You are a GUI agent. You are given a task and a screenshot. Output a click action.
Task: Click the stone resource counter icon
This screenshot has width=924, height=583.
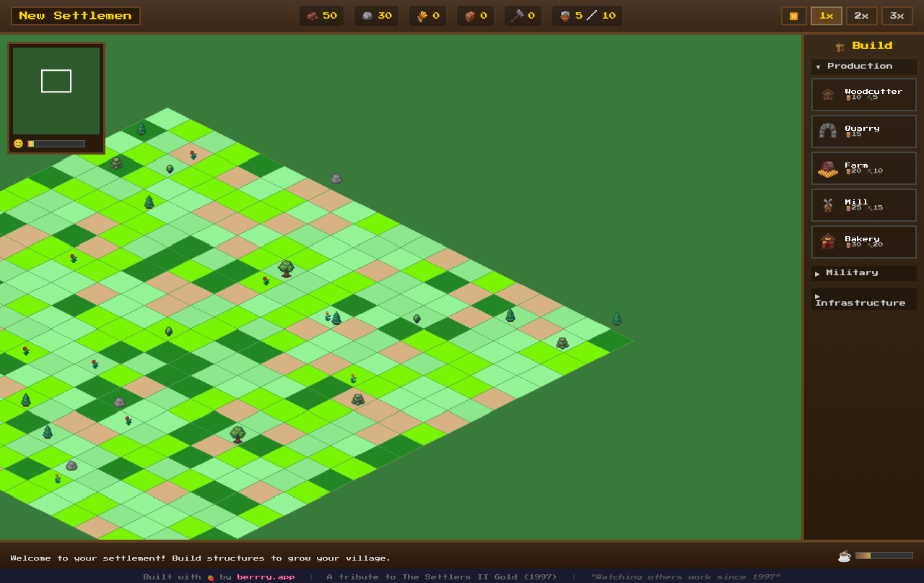367,16
